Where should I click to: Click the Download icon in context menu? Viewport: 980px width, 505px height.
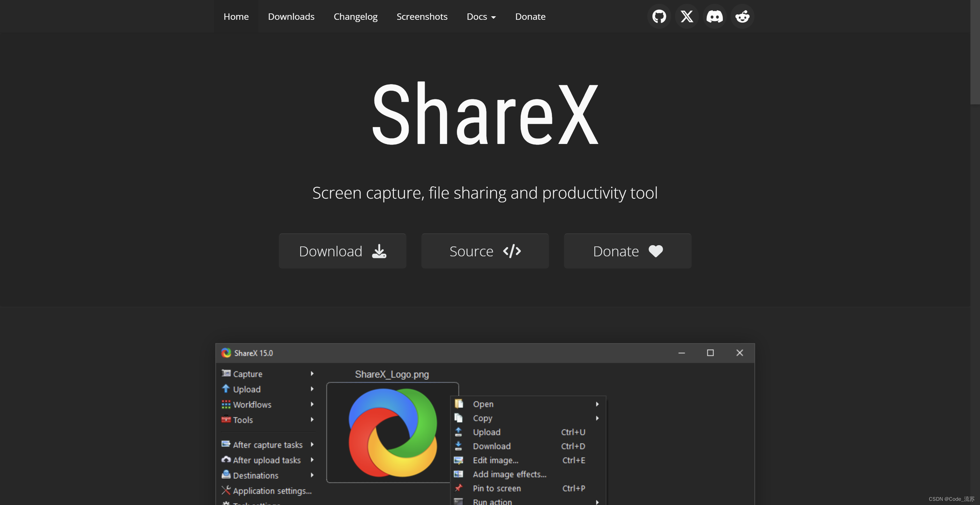458,446
